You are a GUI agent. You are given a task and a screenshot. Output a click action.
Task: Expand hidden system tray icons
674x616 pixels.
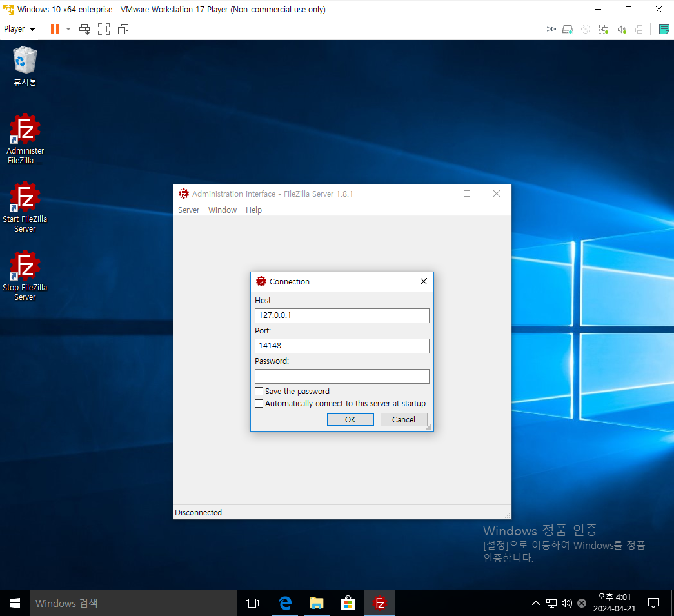tap(535, 603)
